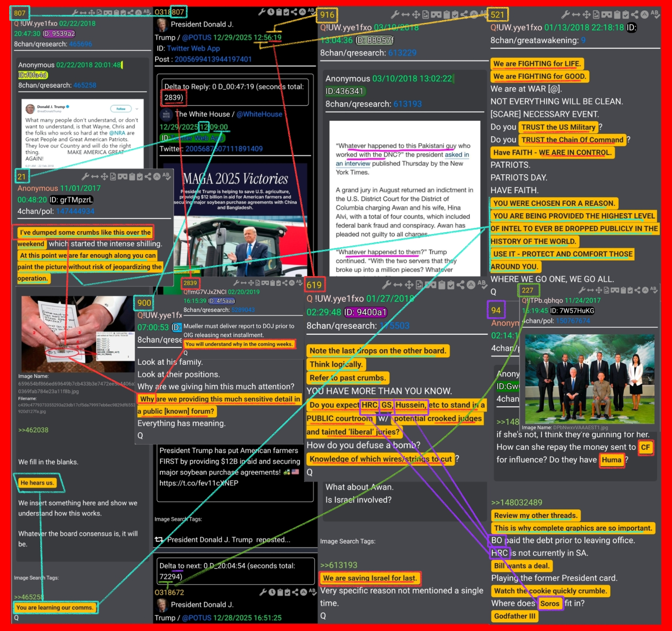Click the move arrows icon on post 21

point(104,177)
